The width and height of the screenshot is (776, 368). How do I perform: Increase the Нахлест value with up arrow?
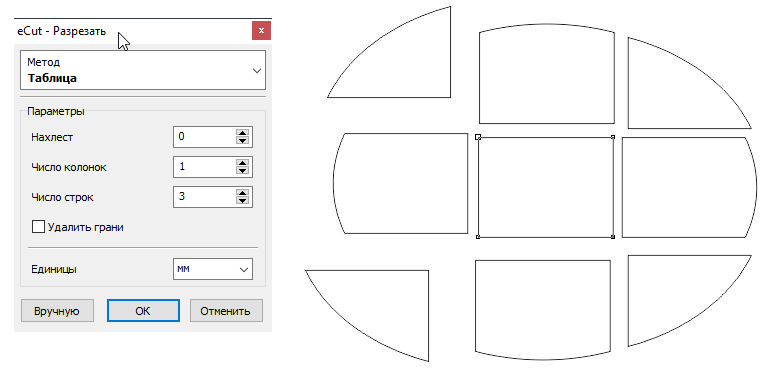click(242, 134)
